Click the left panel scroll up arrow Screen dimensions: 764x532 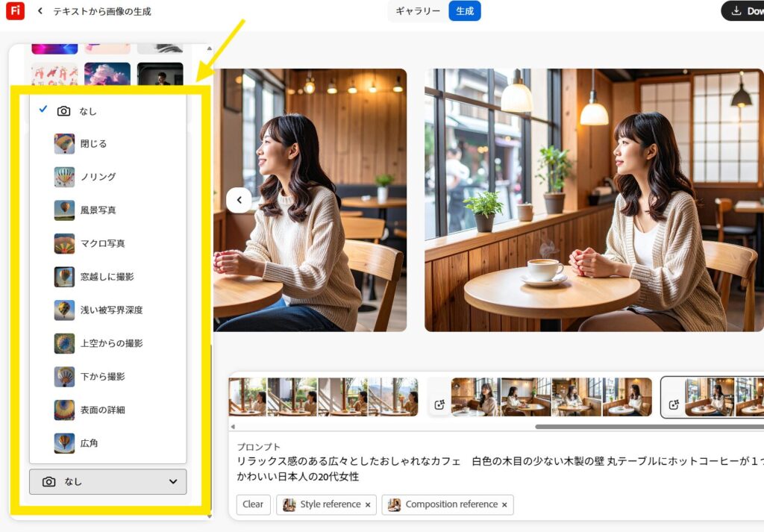pyautogui.click(x=209, y=48)
